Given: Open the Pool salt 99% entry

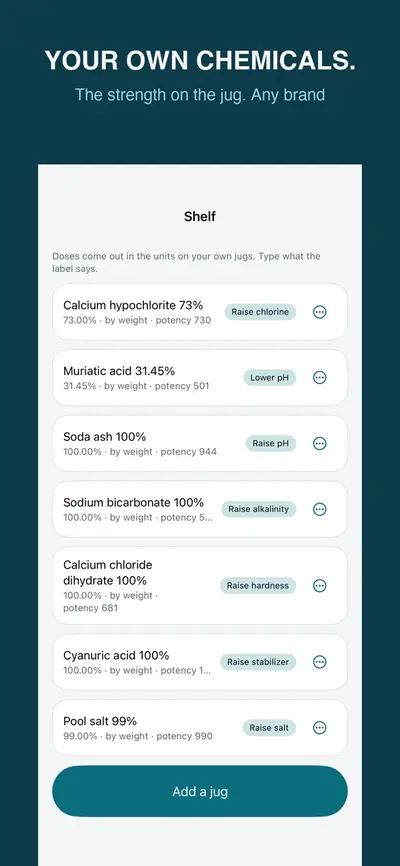Looking at the screenshot, I should tap(200, 728).
